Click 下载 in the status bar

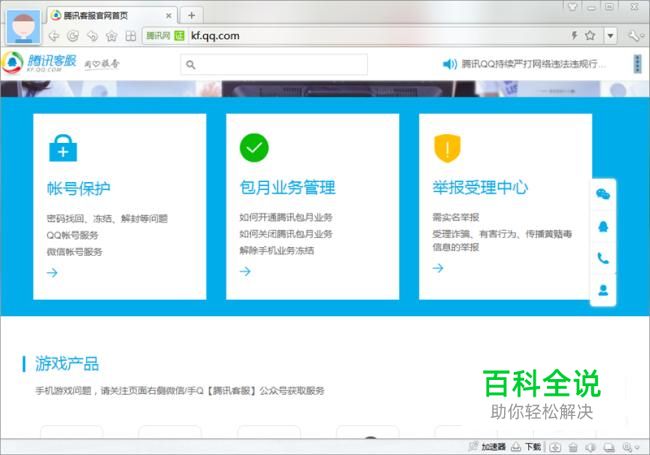(533, 447)
